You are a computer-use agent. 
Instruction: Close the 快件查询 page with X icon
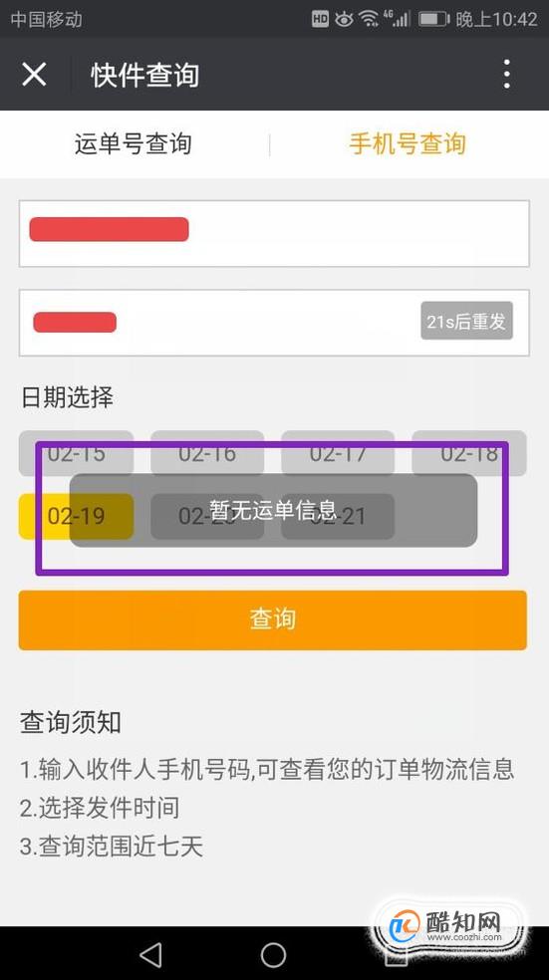pos(34,75)
